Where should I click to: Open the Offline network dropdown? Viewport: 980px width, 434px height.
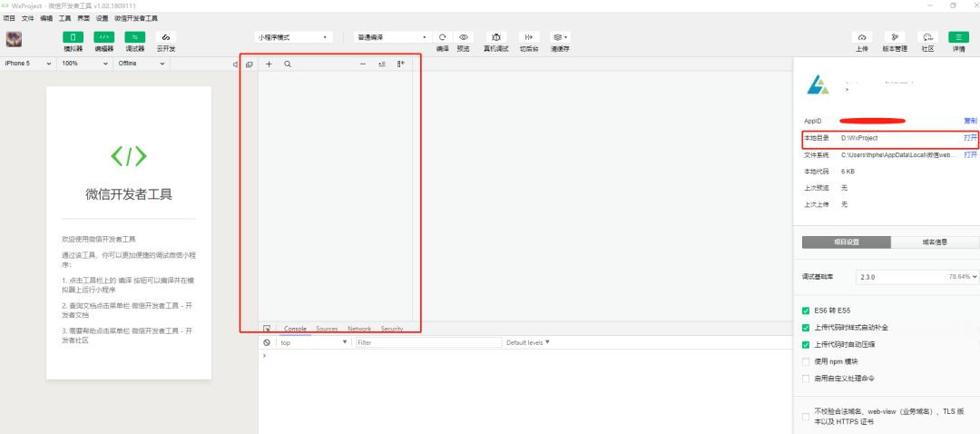tap(142, 64)
